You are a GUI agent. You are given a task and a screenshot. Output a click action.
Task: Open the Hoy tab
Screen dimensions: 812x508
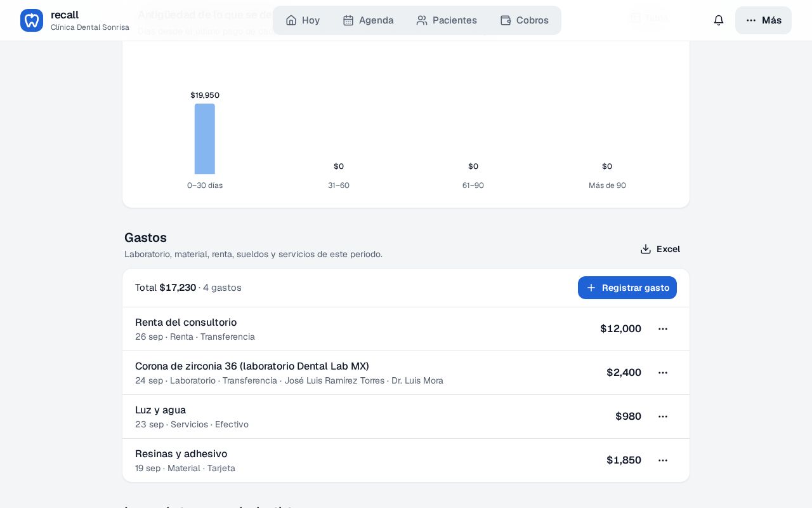[303, 20]
